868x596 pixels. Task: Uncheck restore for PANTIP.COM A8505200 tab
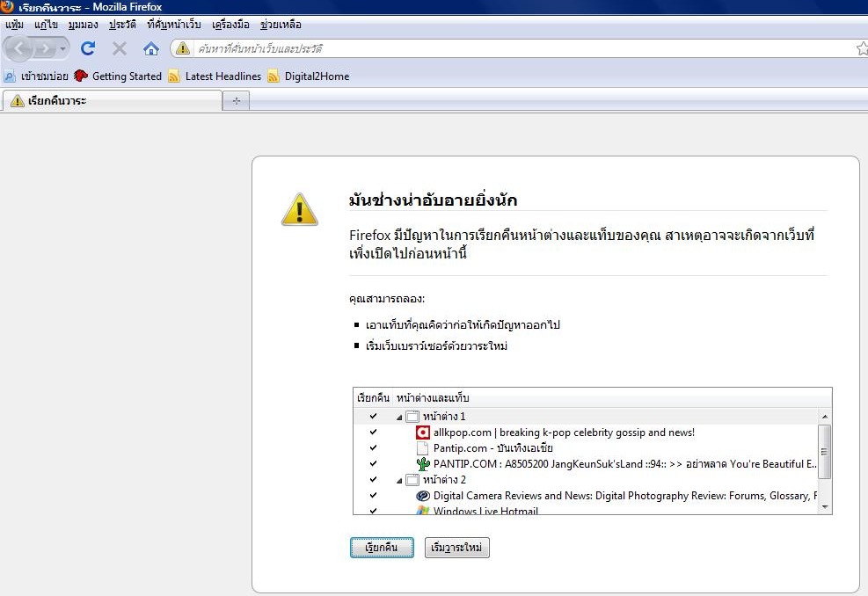point(373,464)
